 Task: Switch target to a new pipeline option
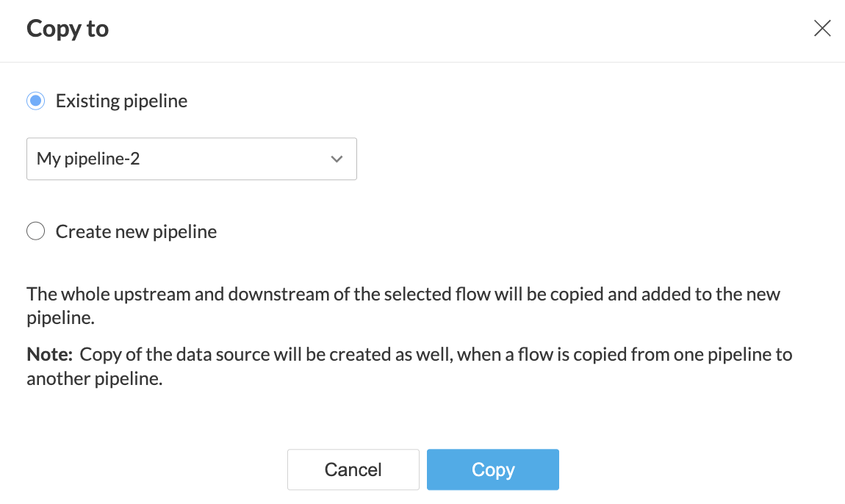(x=35, y=232)
